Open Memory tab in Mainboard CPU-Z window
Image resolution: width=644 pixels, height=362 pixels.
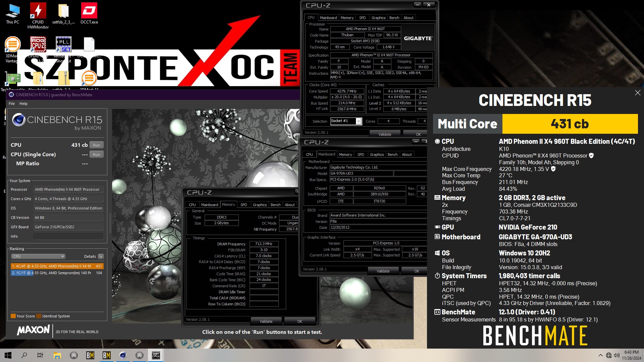(x=345, y=155)
